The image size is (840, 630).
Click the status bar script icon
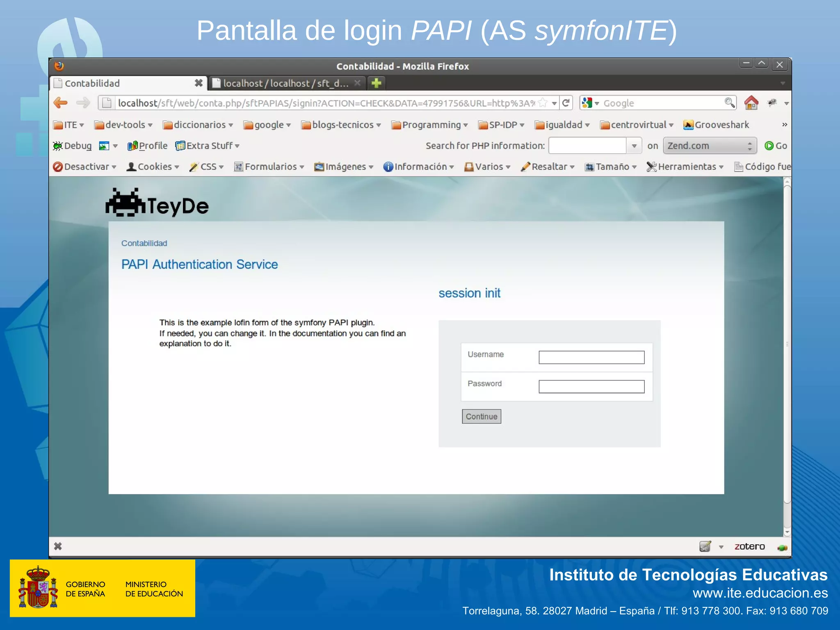pos(705,546)
